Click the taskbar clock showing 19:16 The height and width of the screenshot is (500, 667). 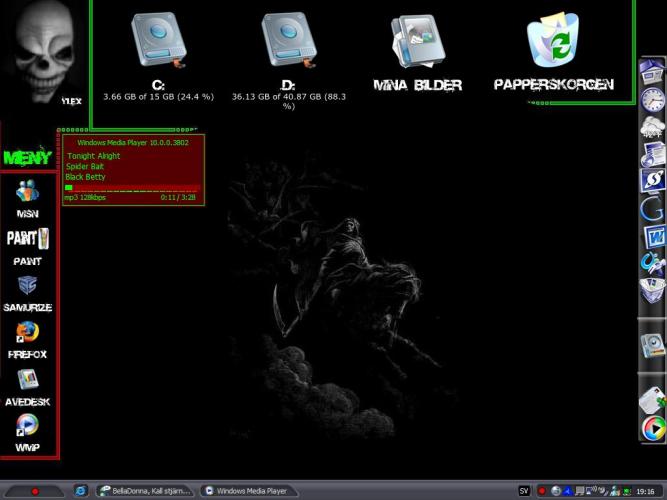[646, 491]
